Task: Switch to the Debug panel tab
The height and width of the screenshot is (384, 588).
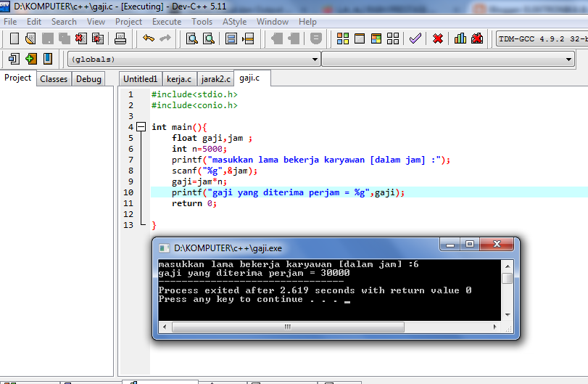Action: (x=88, y=79)
